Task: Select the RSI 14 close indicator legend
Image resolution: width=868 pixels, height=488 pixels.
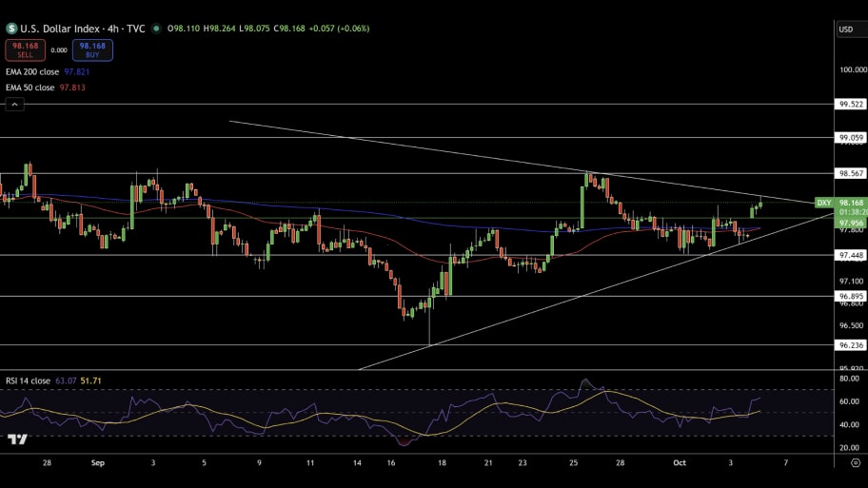Action: pos(28,381)
